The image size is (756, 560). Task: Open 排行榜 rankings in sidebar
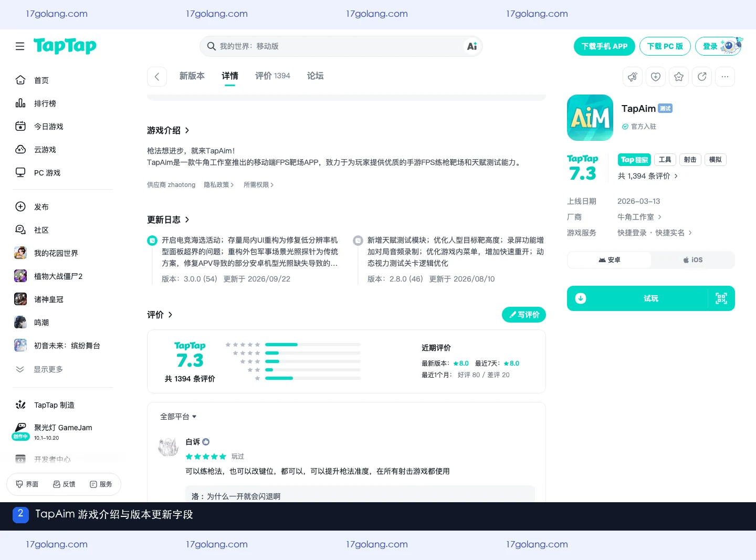click(63, 103)
